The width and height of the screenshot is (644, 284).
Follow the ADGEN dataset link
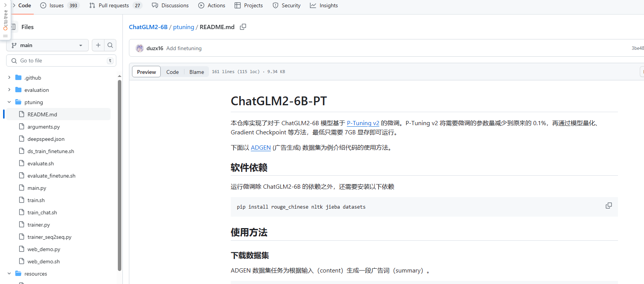point(261,147)
